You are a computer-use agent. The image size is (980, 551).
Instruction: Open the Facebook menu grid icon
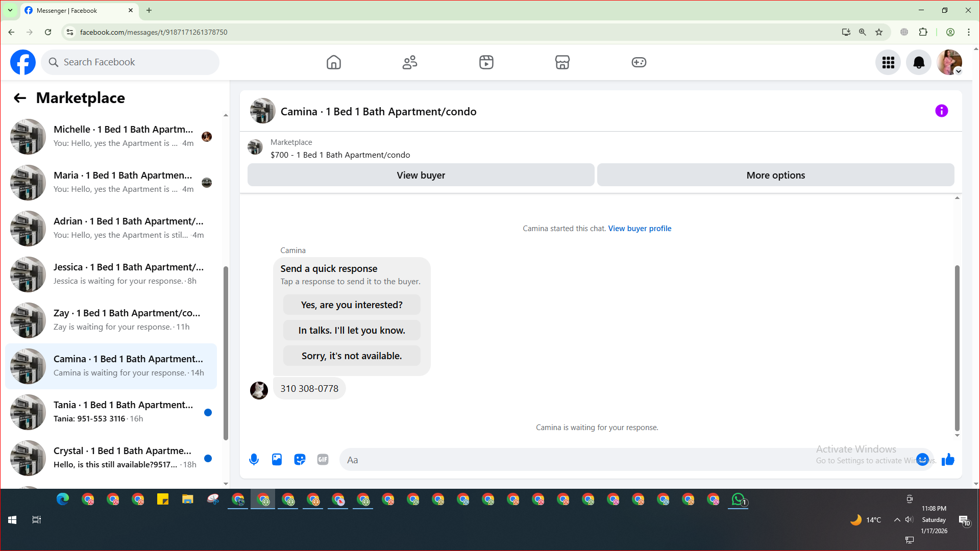pos(888,62)
